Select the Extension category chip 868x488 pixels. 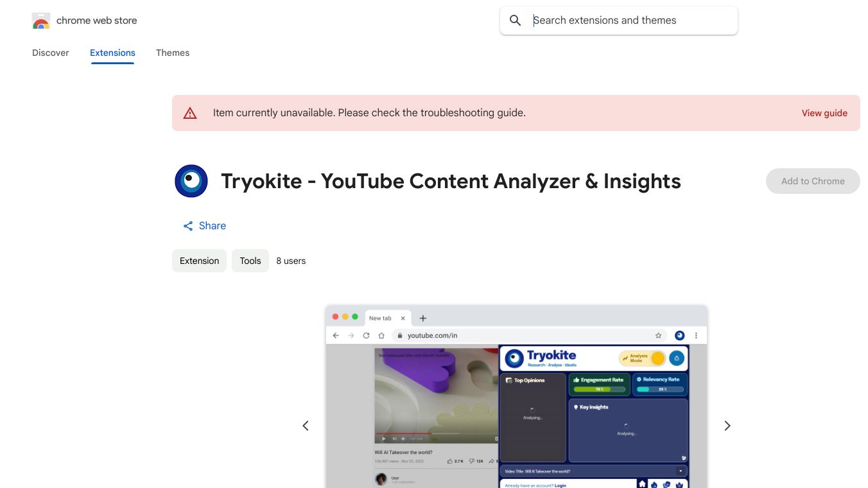(x=199, y=261)
